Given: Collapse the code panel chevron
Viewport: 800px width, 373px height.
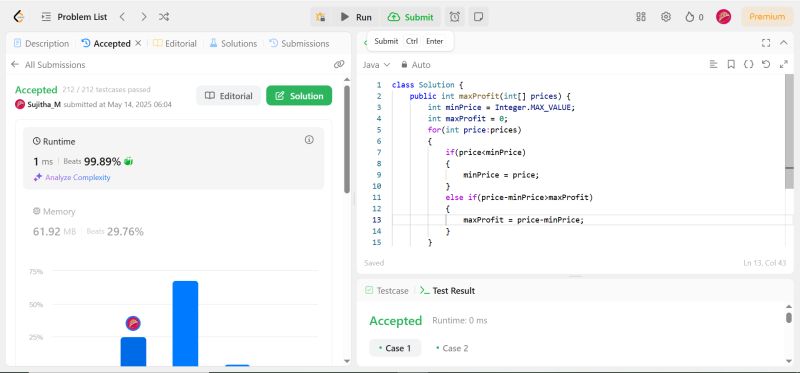Looking at the screenshot, I should [x=784, y=43].
